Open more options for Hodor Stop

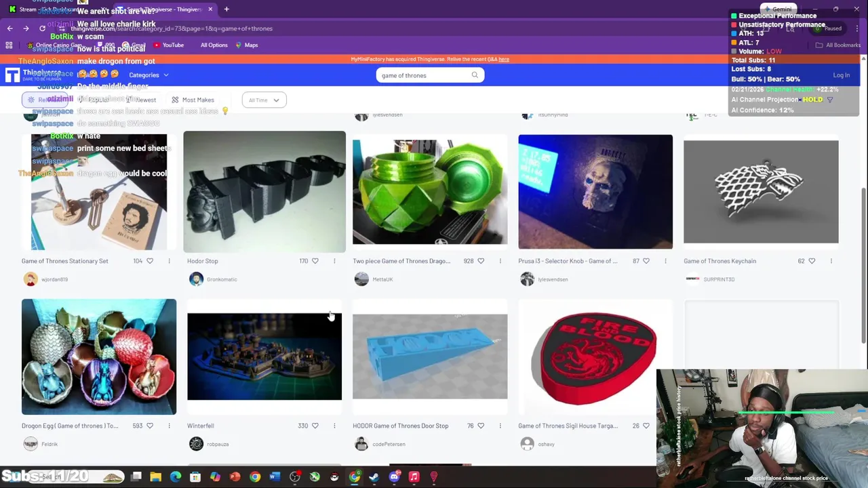click(x=334, y=261)
